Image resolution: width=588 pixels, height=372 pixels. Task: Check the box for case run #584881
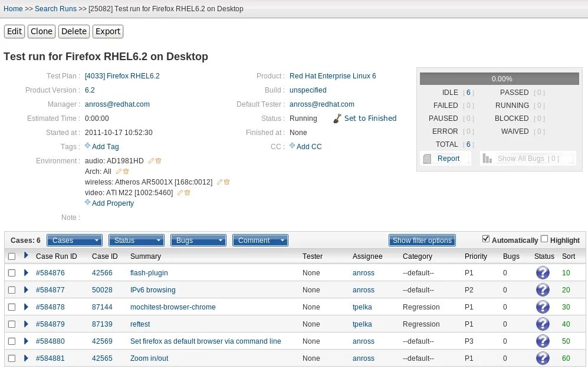click(x=12, y=358)
